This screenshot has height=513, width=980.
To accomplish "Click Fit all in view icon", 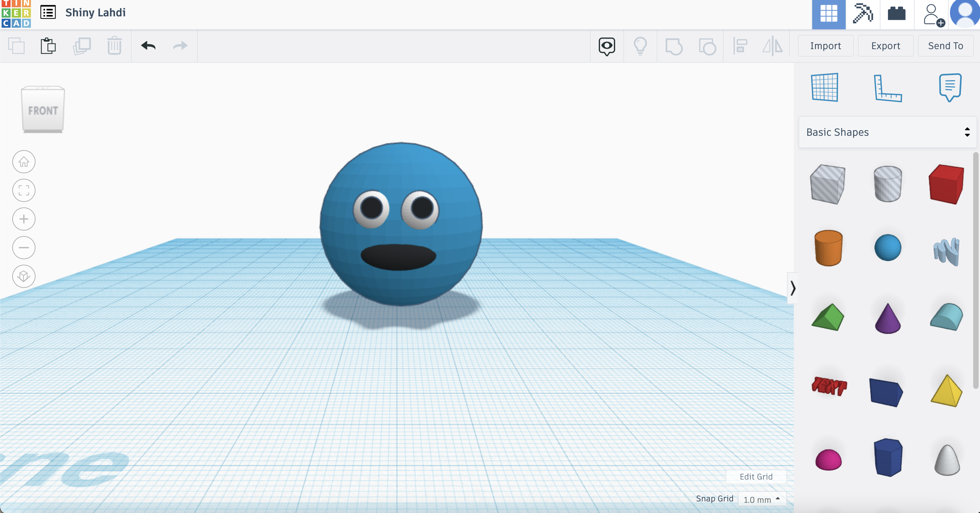I will tap(24, 190).
